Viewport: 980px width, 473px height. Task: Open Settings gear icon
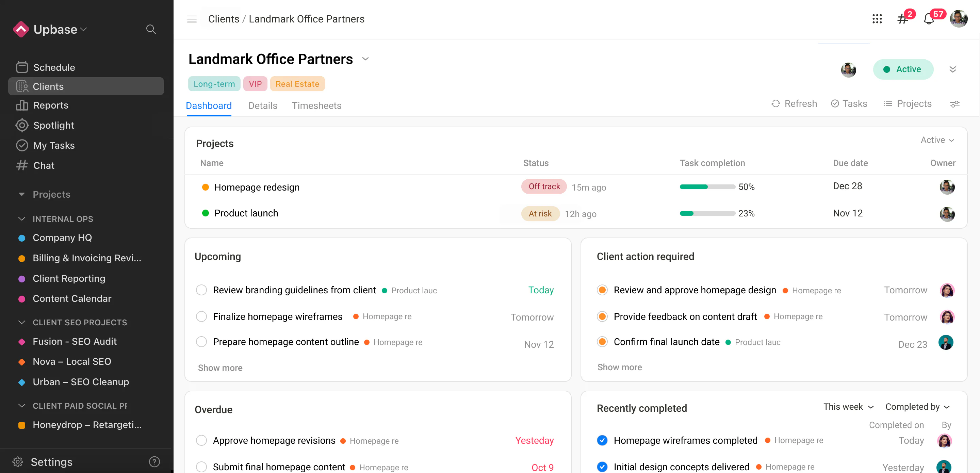(17, 461)
